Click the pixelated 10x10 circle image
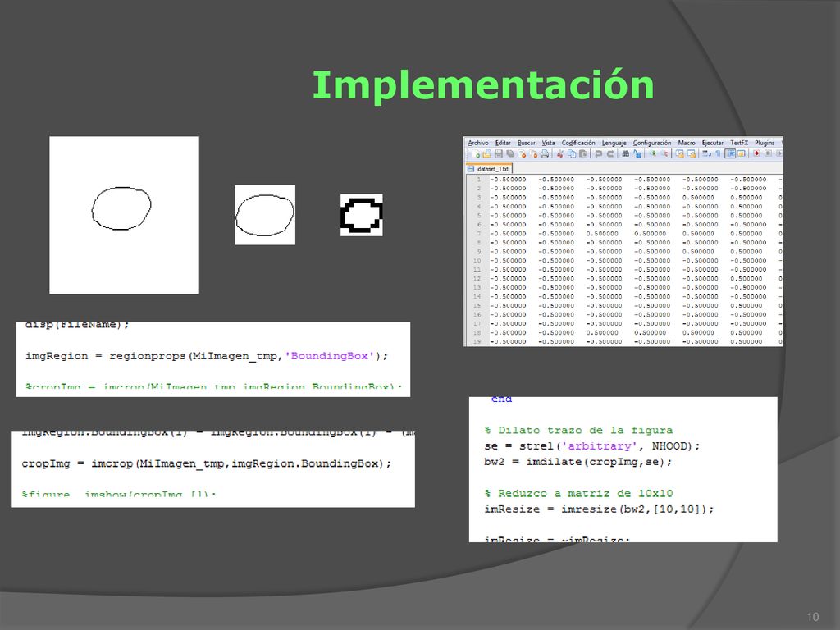The image size is (840, 630). [x=362, y=215]
